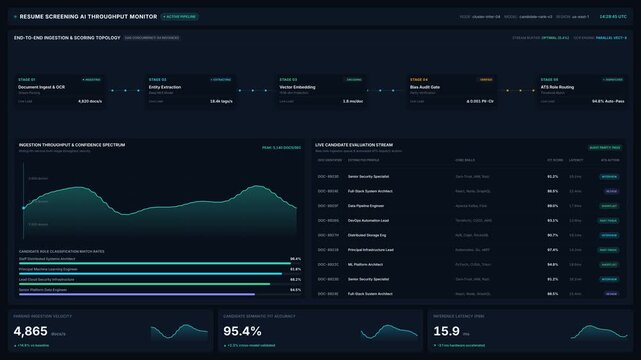Image resolution: width=641 pixels, height=360 pixels.
Task: Open the sparkline in Parsing Ingestion Velocity card
Action: pos(179,332)
